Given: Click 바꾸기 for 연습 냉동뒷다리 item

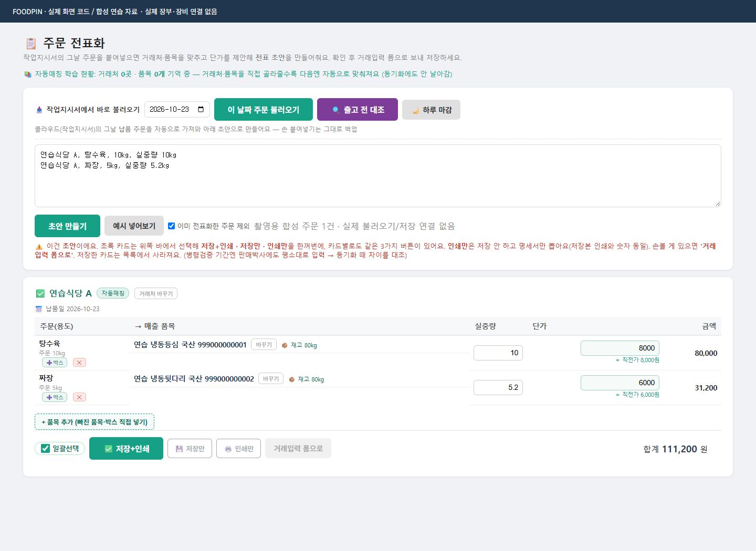Looking at the screenshot, I should click(271, 379).
